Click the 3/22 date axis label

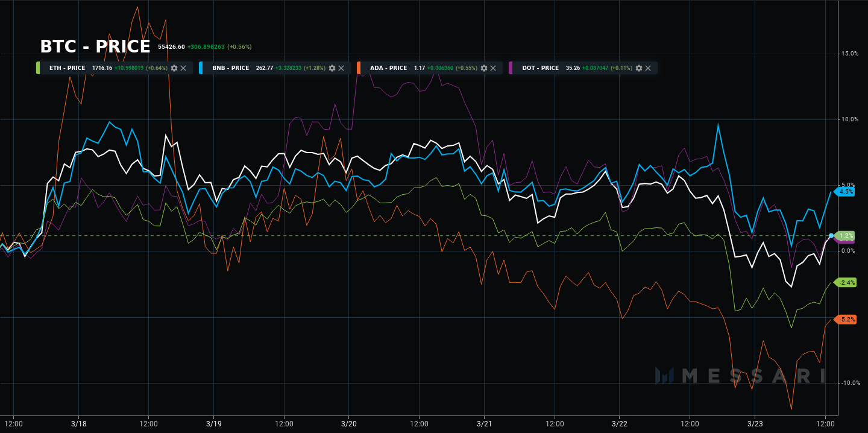click(620, 424)
